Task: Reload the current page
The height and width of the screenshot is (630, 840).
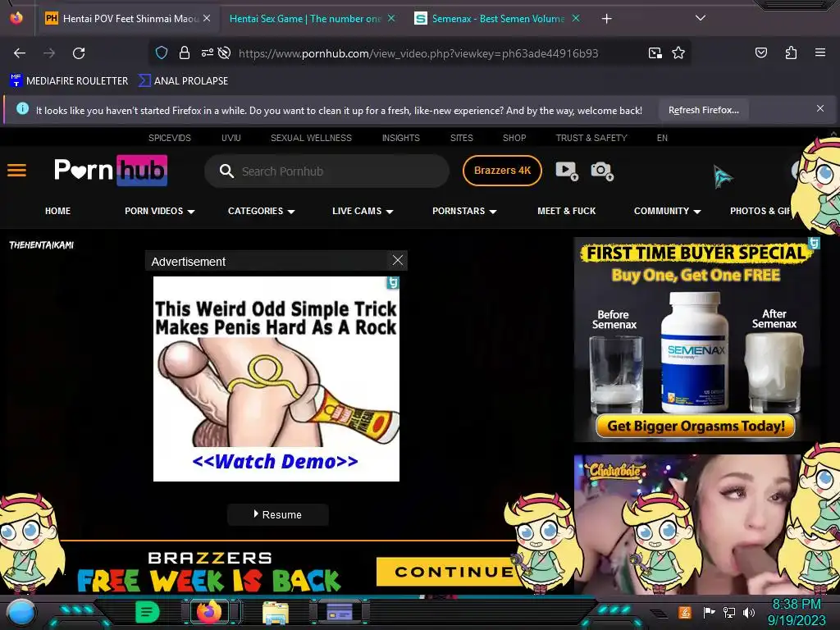Action: pos(79,53)
